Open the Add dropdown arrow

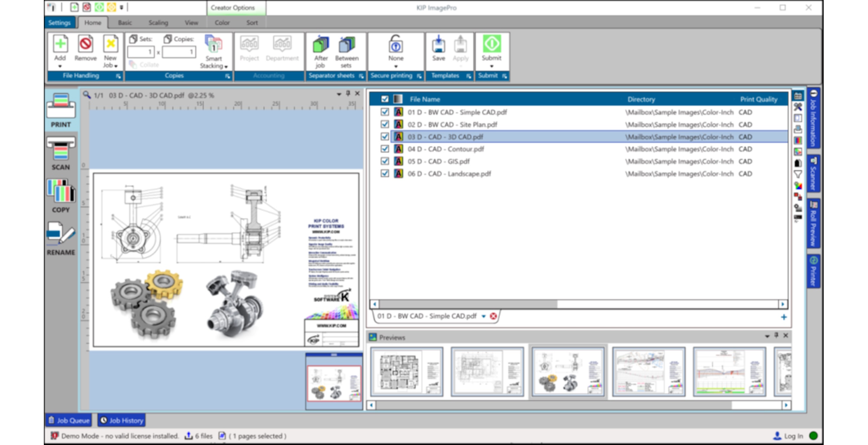tap(60, 66)
